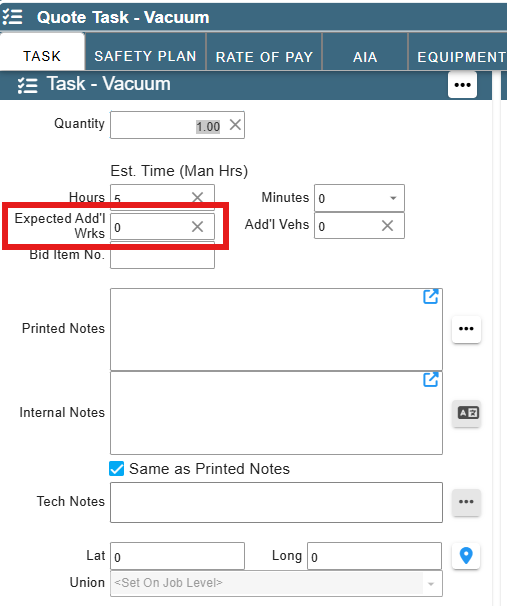The height and width of the screenshot is (606, 507).
Task: Open the Task - Vacuum header ellipsis menu
Action: coord(462,85)
